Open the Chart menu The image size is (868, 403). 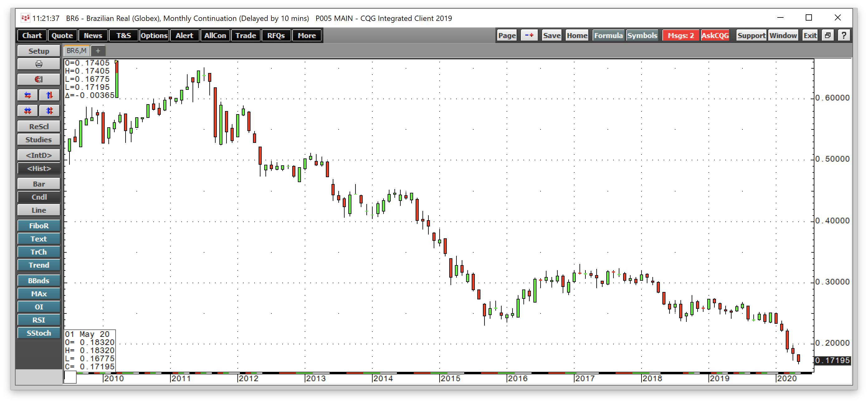point(32,36)
